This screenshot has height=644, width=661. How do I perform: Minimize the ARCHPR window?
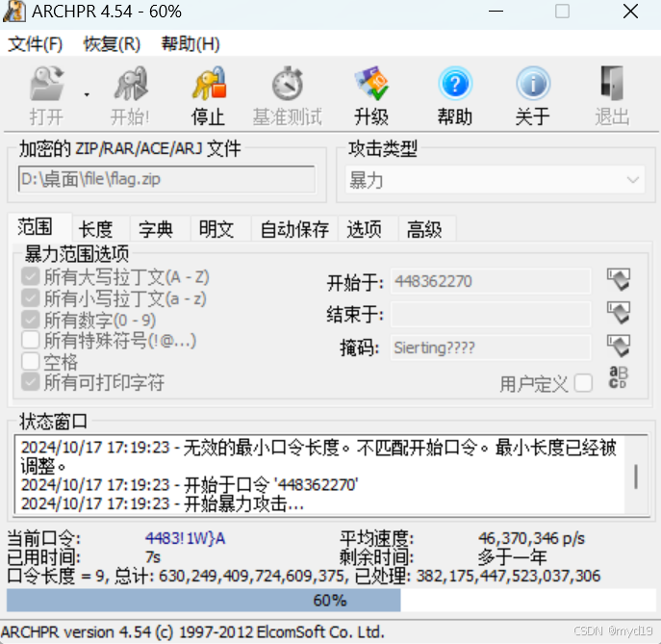pyautogui.click(x=496, y=12)
